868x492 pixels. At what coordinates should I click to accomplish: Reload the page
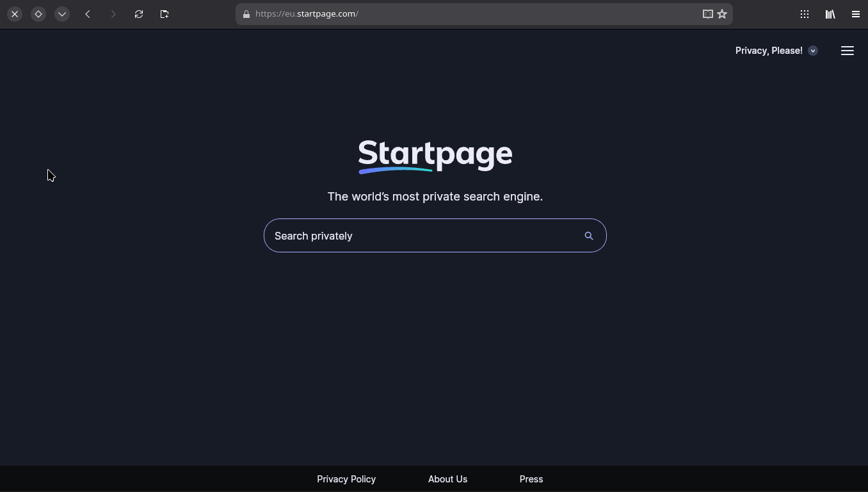139,14
